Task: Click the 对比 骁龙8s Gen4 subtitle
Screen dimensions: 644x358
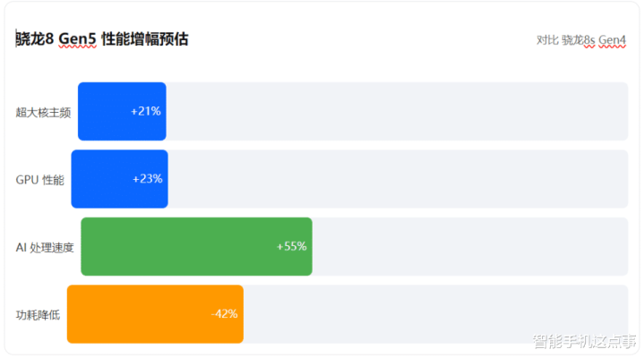Action: 580,40
